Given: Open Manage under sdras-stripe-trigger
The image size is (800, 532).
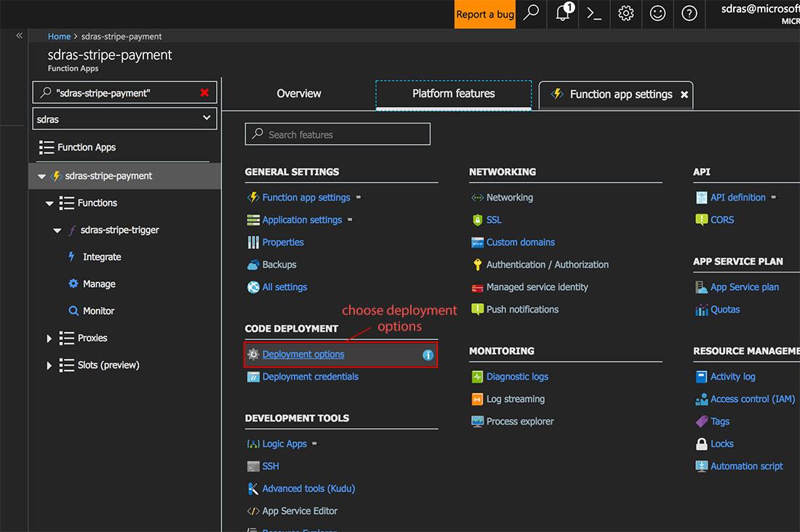Looking at the screenshot, I should tap(99, 284).
